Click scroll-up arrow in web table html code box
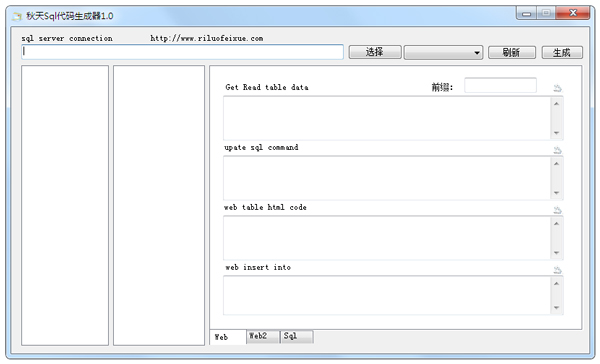Viewport: 600px width, 364px height. (x=556, y=224)
